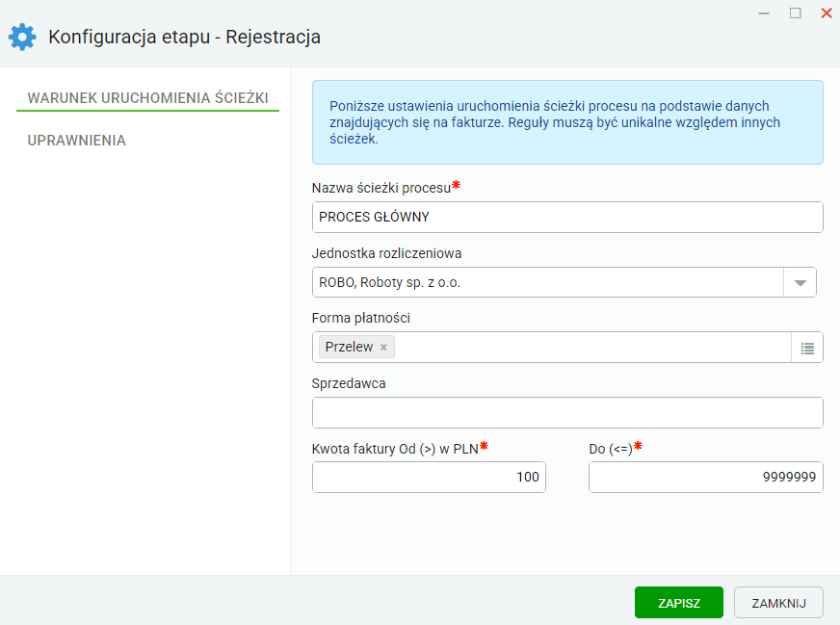Screen dimensions: 840x625
Task: Click the Kwota faktury Od (>) w PLN label
Action: [x=395, y=449]
